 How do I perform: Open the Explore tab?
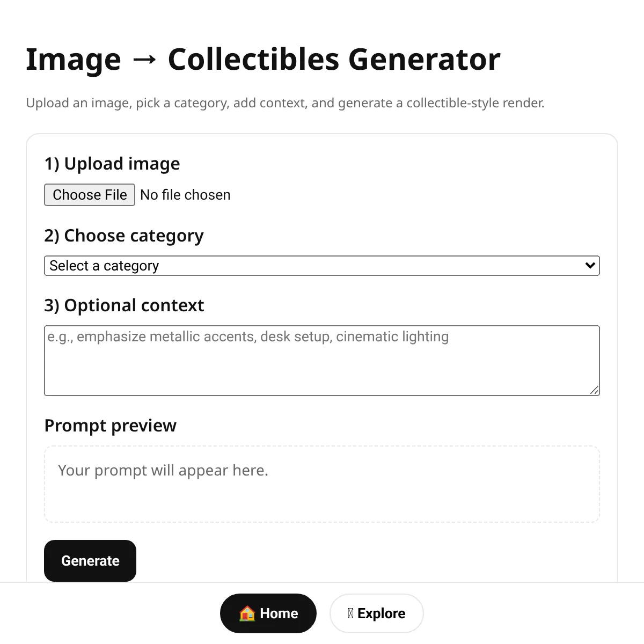[x=377, y=613]
